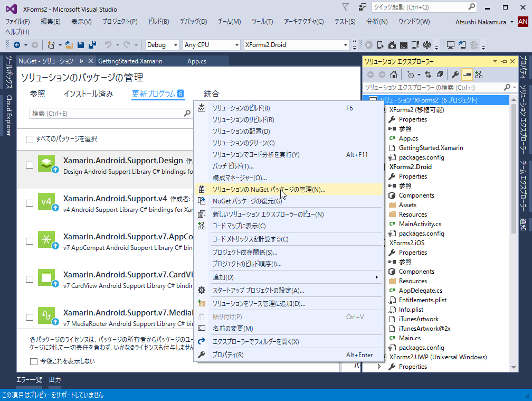Click Solution Explorer sync refresh icon

coord(428,74)
